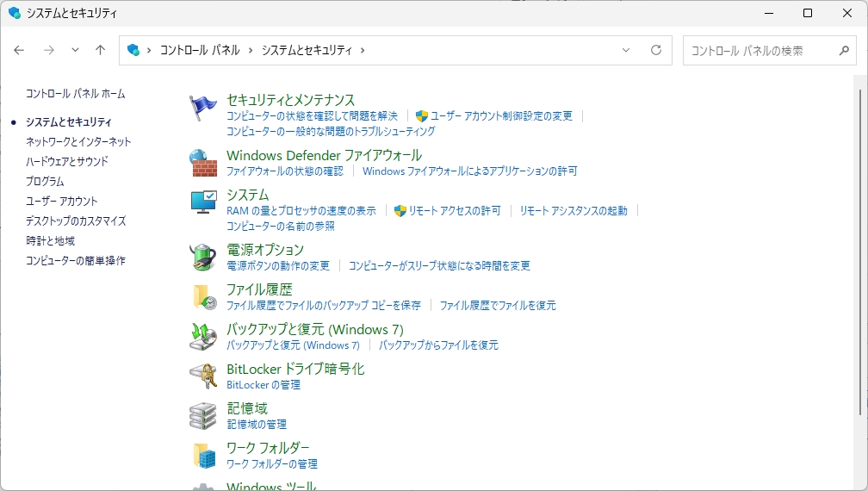Click the Windows Defender Firewall brick wall icon

(x=204, y=163)
